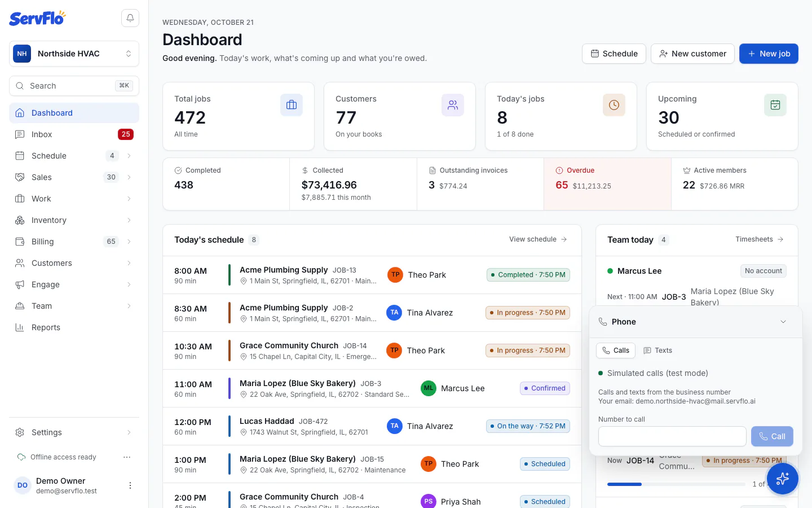Open the Schedule button in header
812x508 pixels.
click(x=614, y=54)
